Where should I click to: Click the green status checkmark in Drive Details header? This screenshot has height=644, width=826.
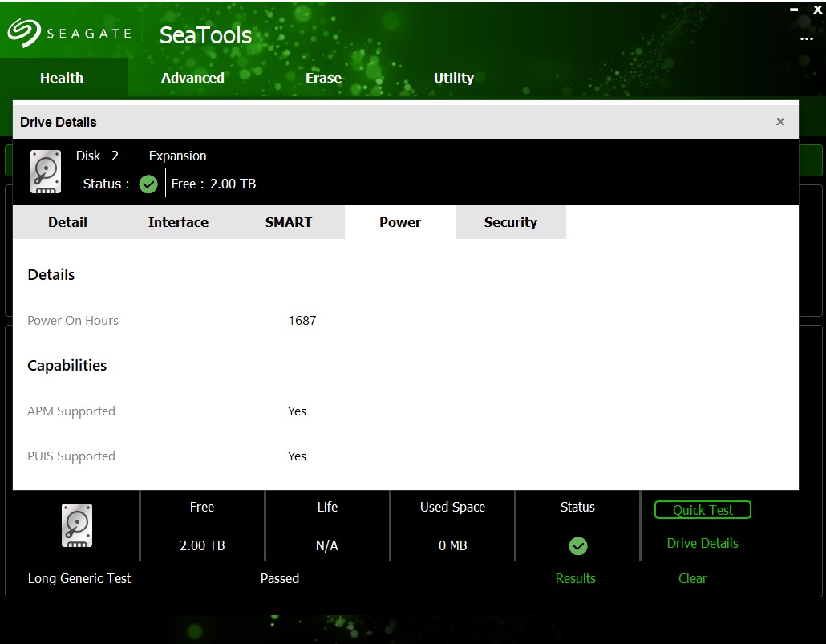point(148,184)
